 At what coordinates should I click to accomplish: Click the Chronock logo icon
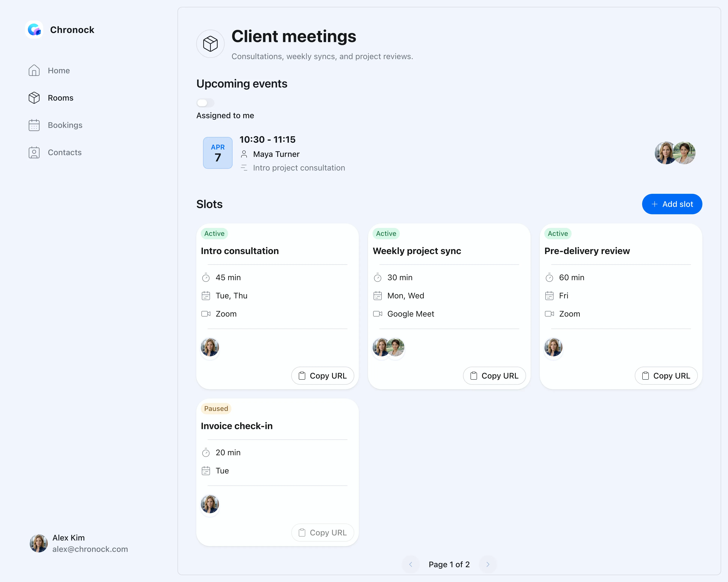coord(34,30)
